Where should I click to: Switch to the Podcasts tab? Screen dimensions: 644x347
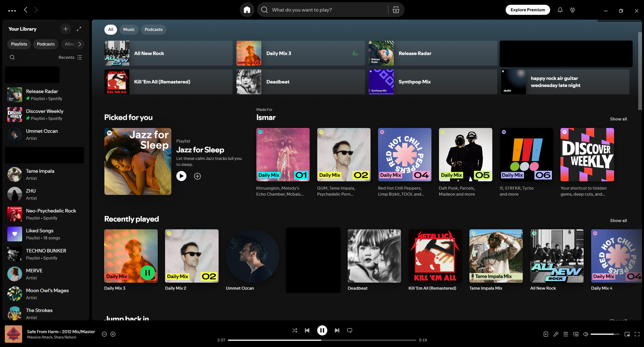(x=153, y=29)
